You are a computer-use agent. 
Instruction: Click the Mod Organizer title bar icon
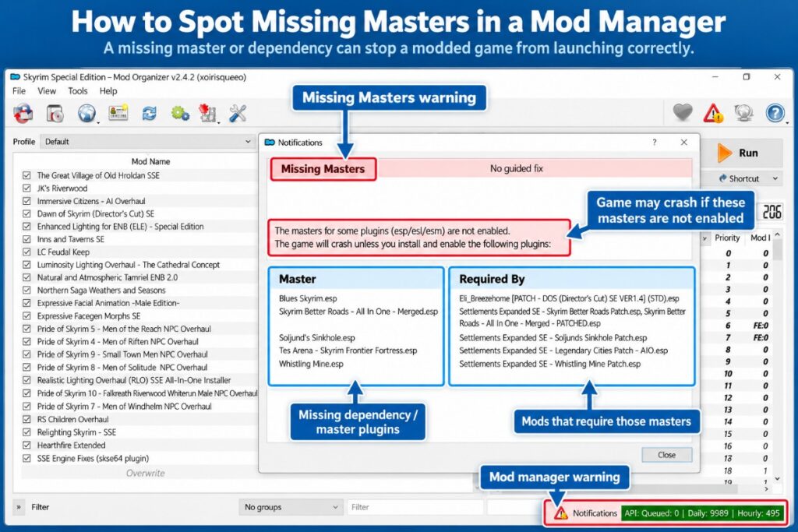point(16,77)
